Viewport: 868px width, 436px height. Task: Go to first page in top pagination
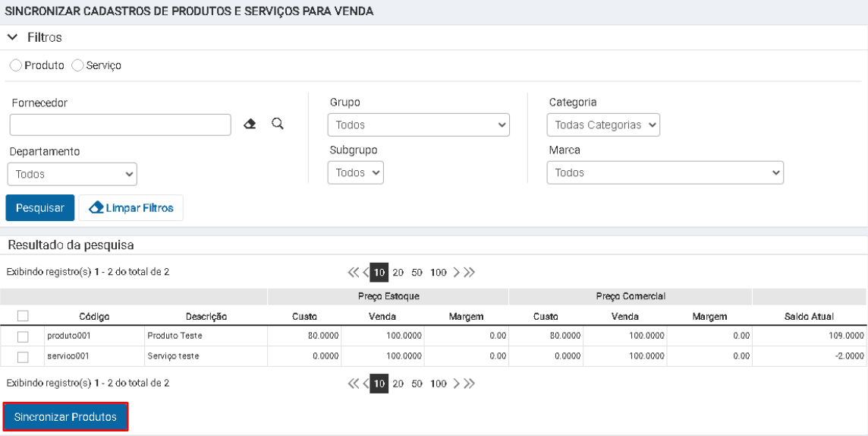click(x=353, y=273)
